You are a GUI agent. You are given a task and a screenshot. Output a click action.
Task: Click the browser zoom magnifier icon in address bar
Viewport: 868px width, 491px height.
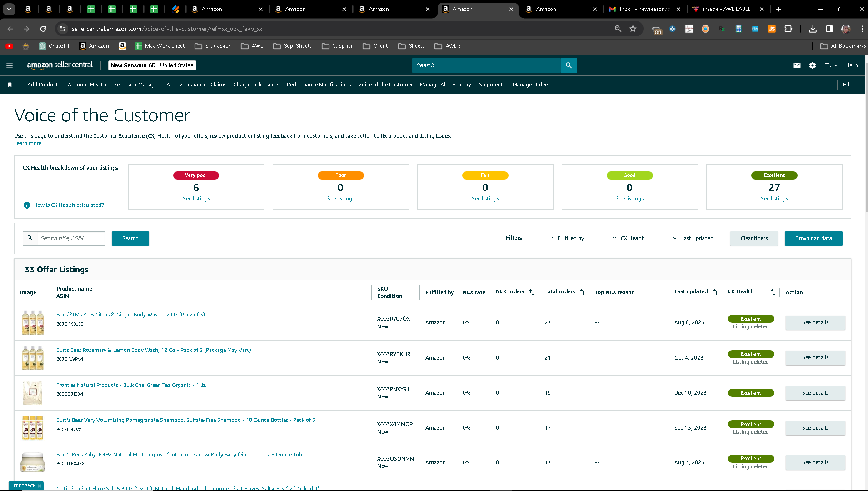[618, 29]
